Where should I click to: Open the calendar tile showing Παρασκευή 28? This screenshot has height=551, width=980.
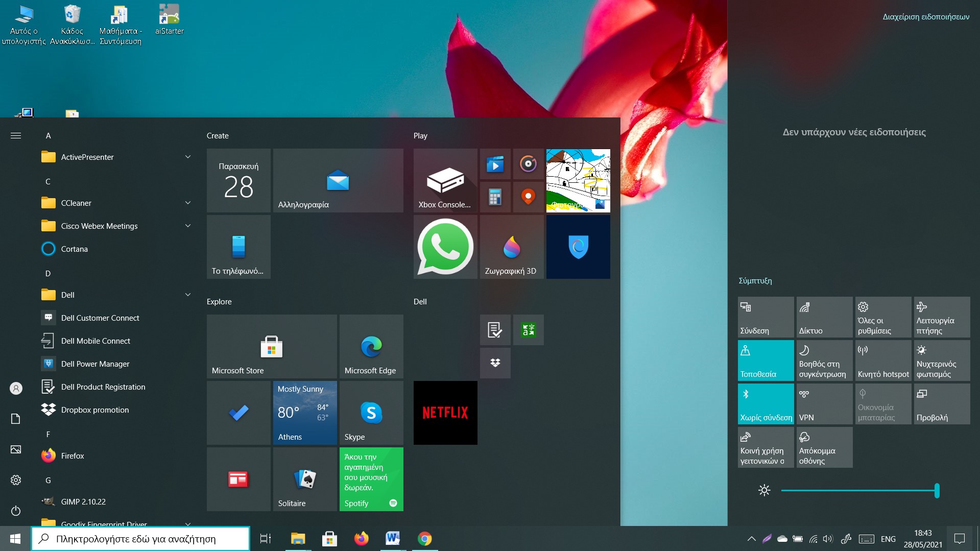click(238, 180)
